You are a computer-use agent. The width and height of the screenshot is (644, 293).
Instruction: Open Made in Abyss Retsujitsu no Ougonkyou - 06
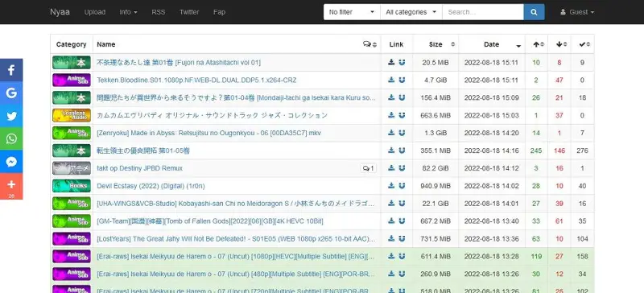(x=208, y=133)
